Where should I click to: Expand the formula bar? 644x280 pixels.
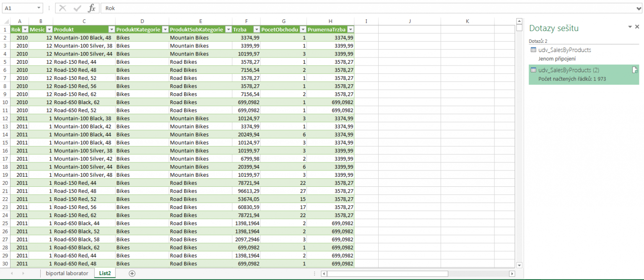[639, 8]
